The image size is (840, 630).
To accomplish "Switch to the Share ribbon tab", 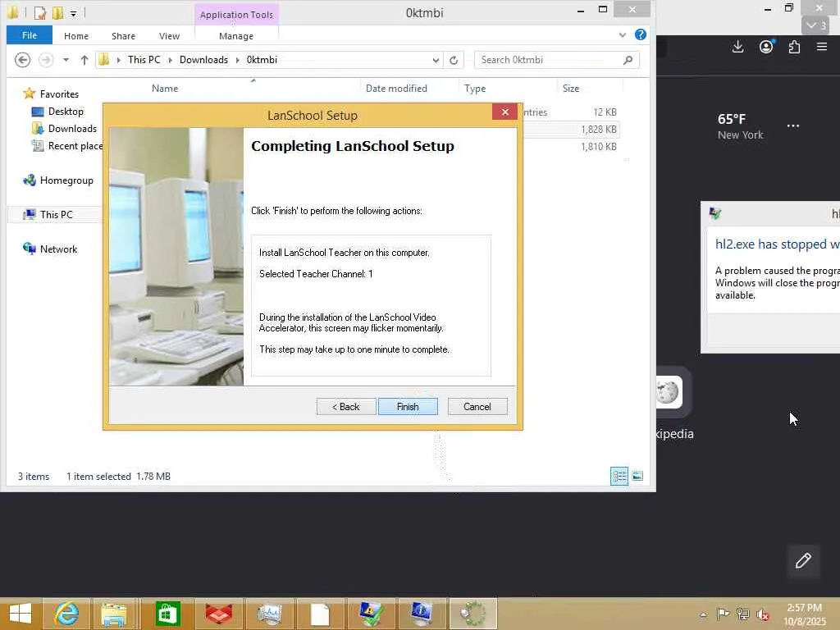I will 123,36.
